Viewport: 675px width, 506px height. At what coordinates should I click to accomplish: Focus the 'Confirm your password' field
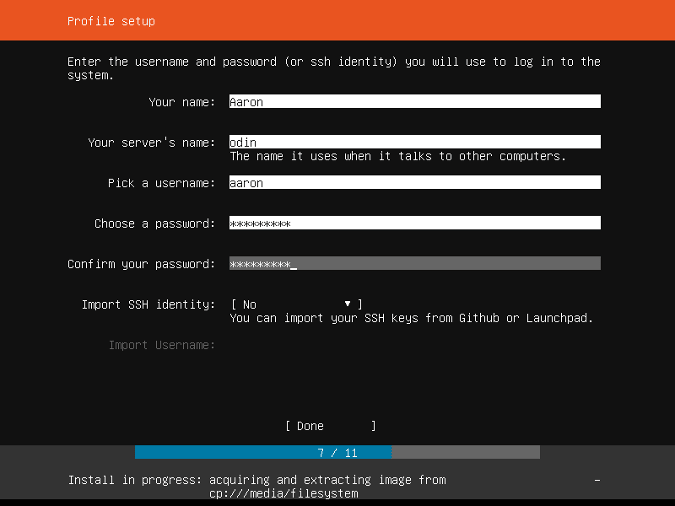(x=414, y=264)
